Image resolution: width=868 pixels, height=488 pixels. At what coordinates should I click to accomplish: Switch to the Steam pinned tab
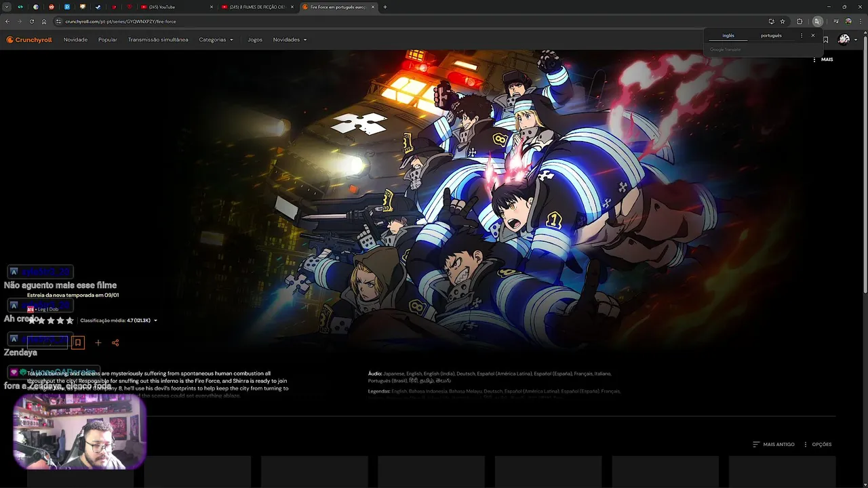click(x=98, y=7)
